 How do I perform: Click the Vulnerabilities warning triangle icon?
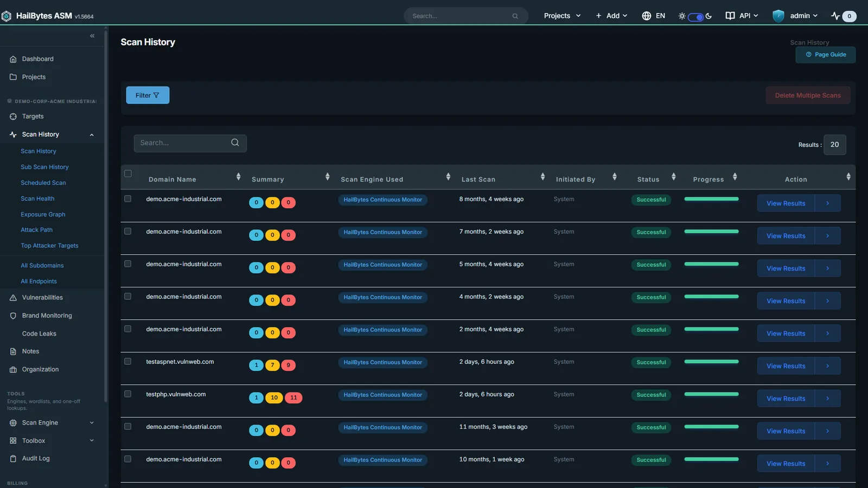(x=13, y=298)
